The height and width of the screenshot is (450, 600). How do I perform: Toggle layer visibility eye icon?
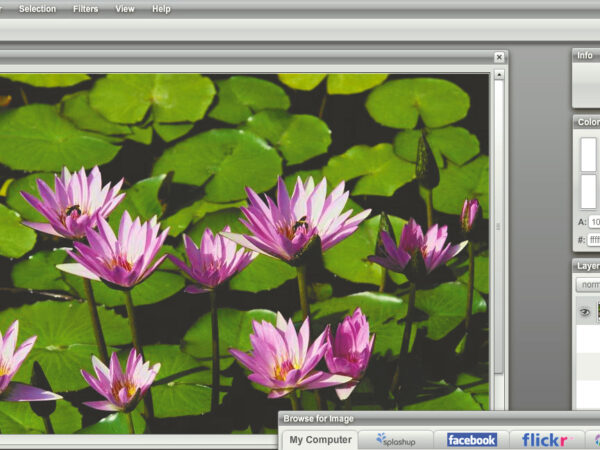point(585,312)
